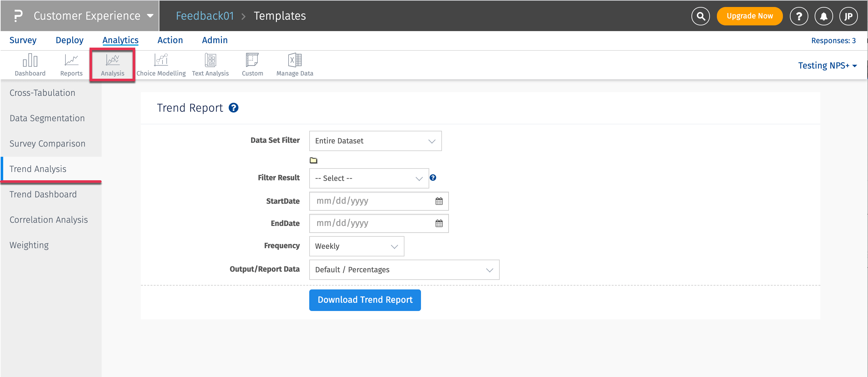This screenshot has height=377, width=868.
Task: Expand the Output/Report Data dropdown
Action: [x=404, y=270]
